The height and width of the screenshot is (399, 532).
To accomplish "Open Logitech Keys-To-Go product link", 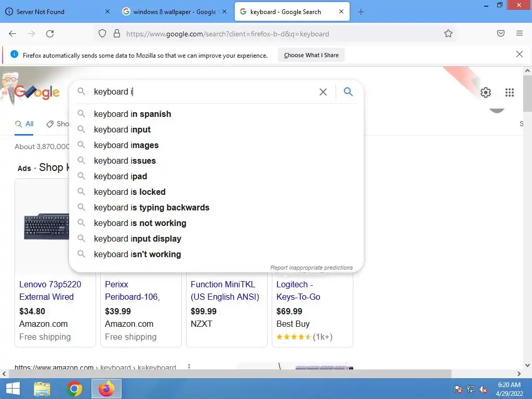I will pyautogui.click(x=298, y=290).
